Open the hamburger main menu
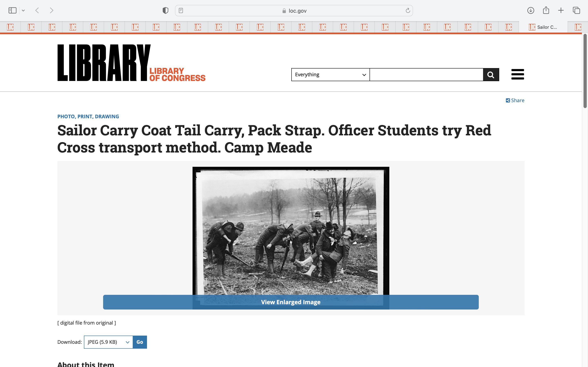Image resolution: width=588 pixels, height=367 pixels. [x=517, y=74]
